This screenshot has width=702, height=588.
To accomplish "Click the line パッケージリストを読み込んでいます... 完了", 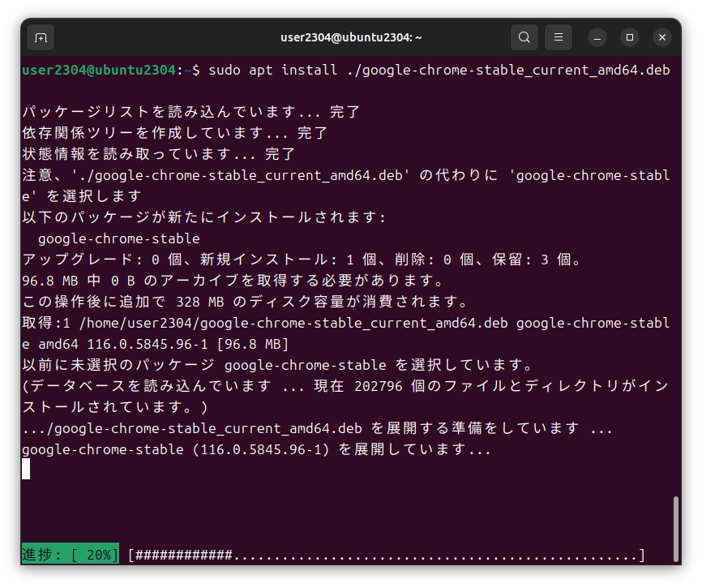I will point(191,111).
